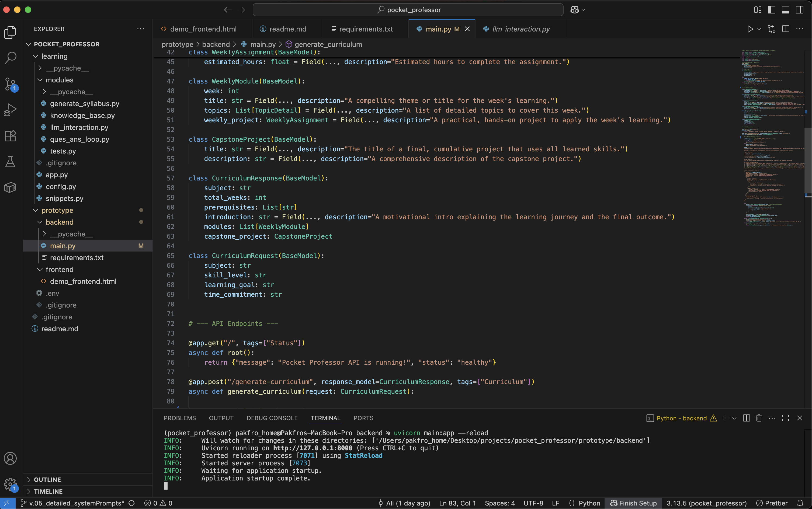Add a new terminal with plus icon
The image size is (812, 509).
pyautogui.click(x=726, y=418)
